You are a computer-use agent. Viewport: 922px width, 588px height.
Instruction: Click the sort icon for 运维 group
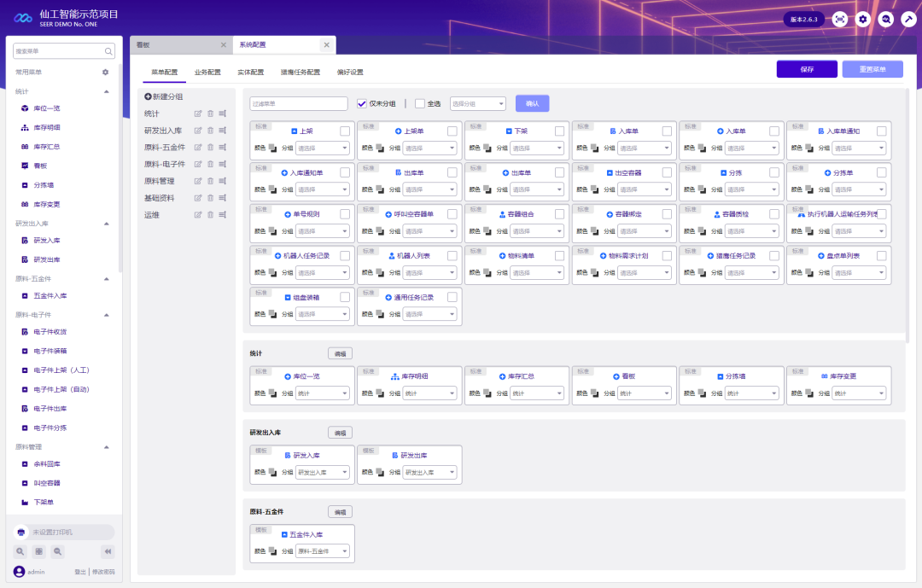(x=222, y=215)
